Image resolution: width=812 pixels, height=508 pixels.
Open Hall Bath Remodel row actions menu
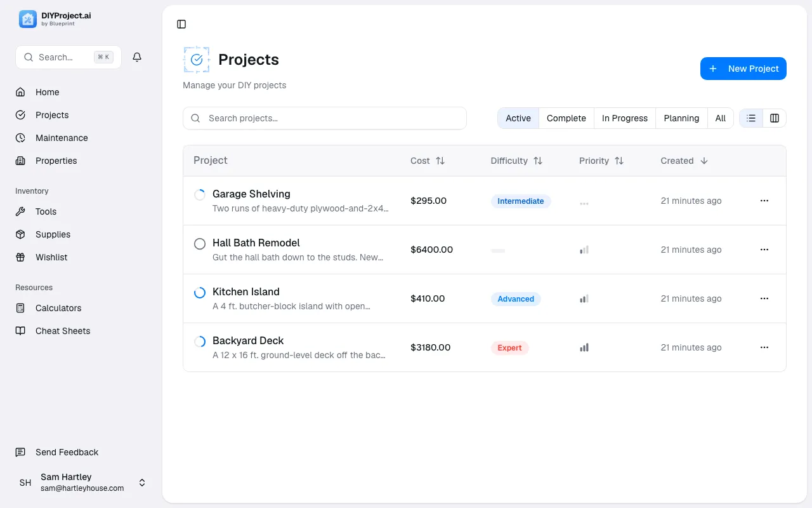click(764, 250)
